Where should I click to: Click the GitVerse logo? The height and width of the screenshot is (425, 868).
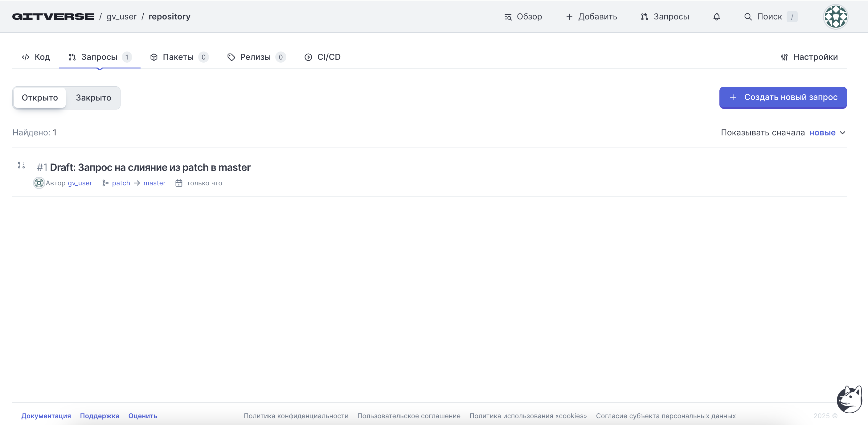pyautogui.click(x=53, y=17)
